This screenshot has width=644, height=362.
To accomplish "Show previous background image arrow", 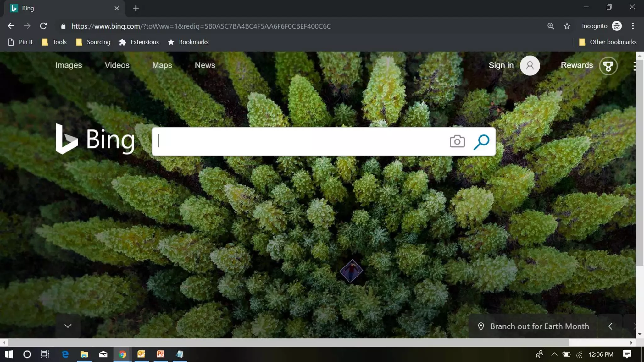I will click(x=610, y=326).
